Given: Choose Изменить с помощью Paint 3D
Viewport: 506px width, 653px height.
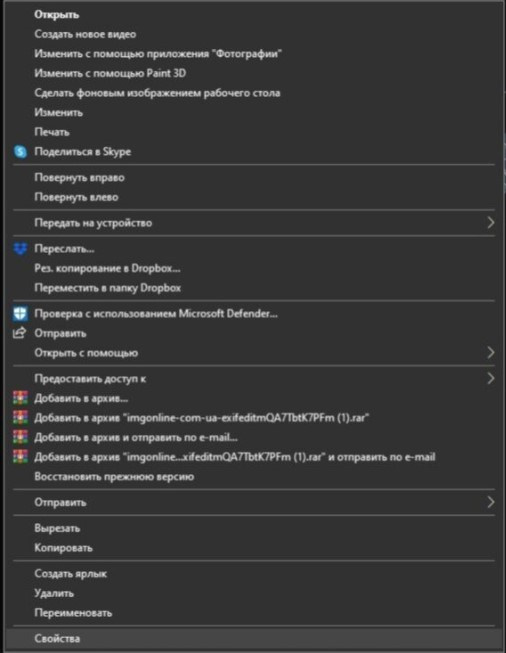Looking at the screenshot, I should 110,73.
